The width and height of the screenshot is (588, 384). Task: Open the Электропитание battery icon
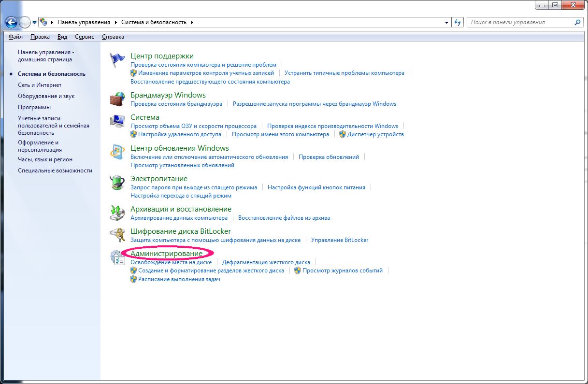(117, 183)
